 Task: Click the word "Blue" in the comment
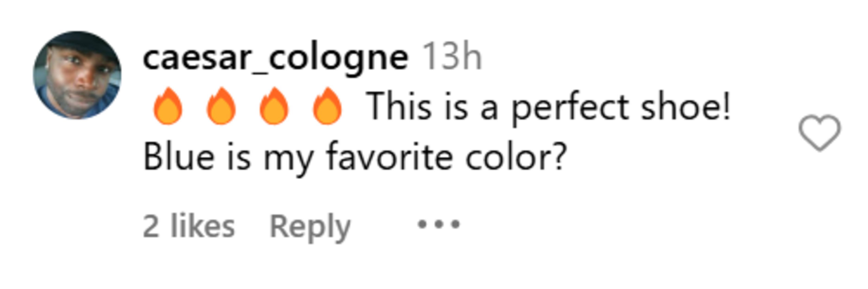coord(179,157)
